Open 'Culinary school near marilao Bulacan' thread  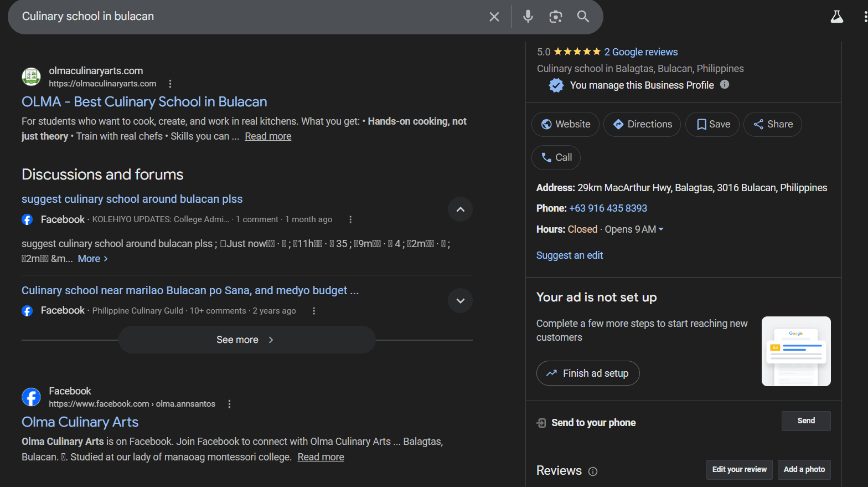(x=190, y=290)
